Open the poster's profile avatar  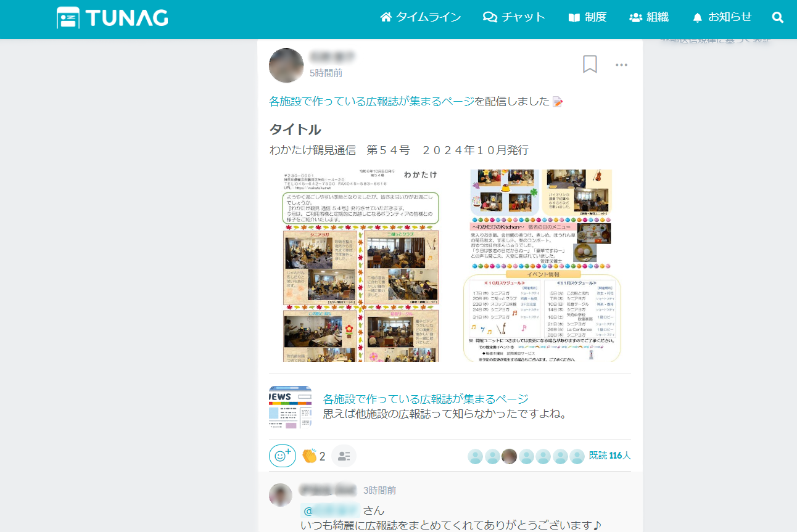coord(286,65)
